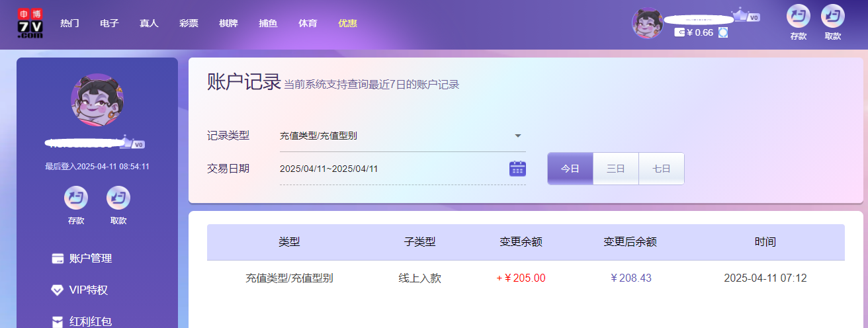The height and width of the screenshot is (328, 868).
Task: Expand the 记录类型 dropdown arrow
Action: click(519, 136)
